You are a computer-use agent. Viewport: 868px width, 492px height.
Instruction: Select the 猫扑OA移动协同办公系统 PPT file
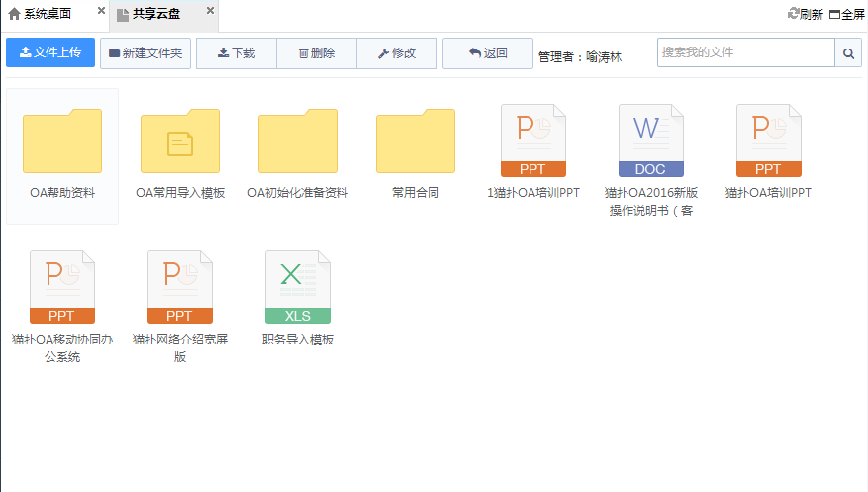pyautogui.click(x=62, y=287)
